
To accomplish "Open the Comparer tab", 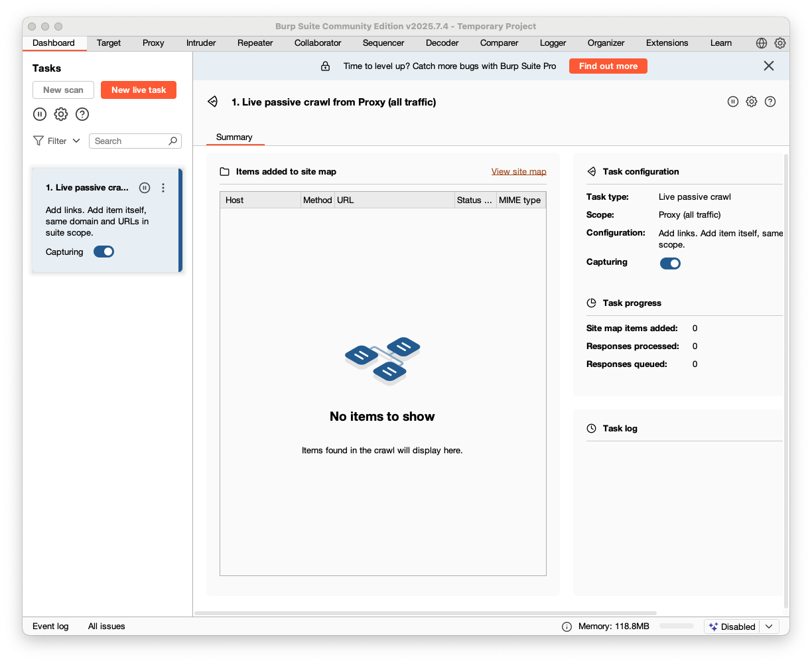I will tap(500, 43).
